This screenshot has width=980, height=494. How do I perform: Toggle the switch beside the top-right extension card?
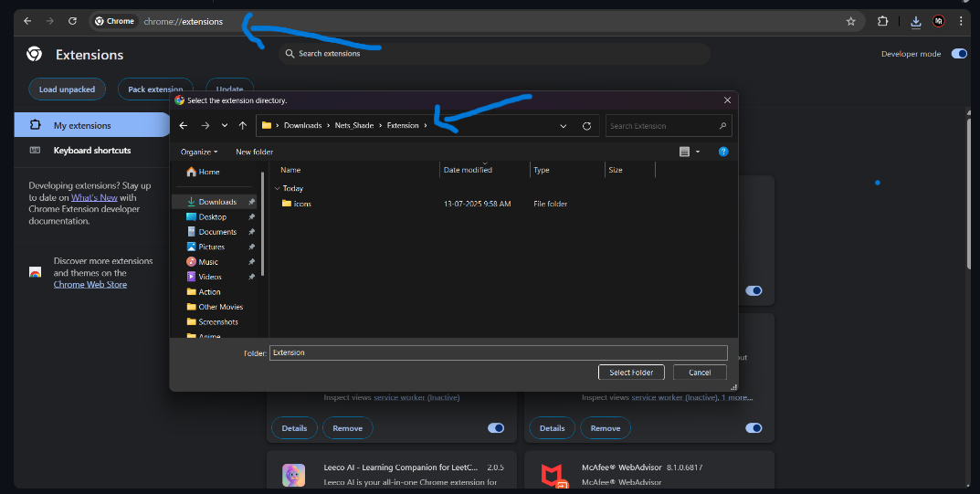753,290
